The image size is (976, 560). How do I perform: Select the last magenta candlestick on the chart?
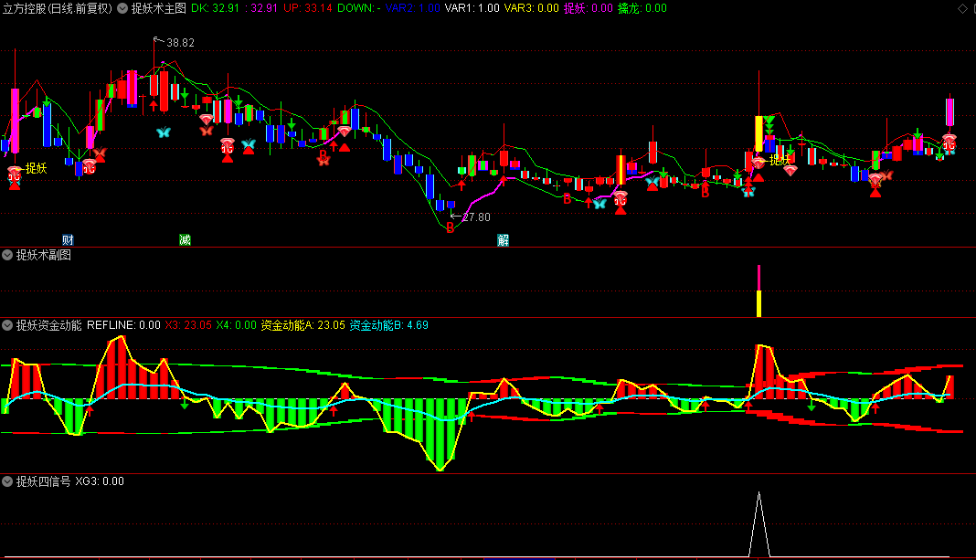[x=949, y=112]
